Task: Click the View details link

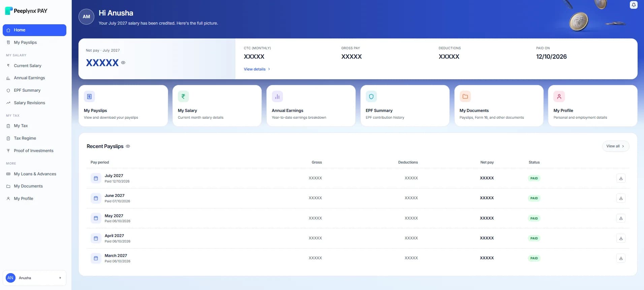Action: coord(257,69)
